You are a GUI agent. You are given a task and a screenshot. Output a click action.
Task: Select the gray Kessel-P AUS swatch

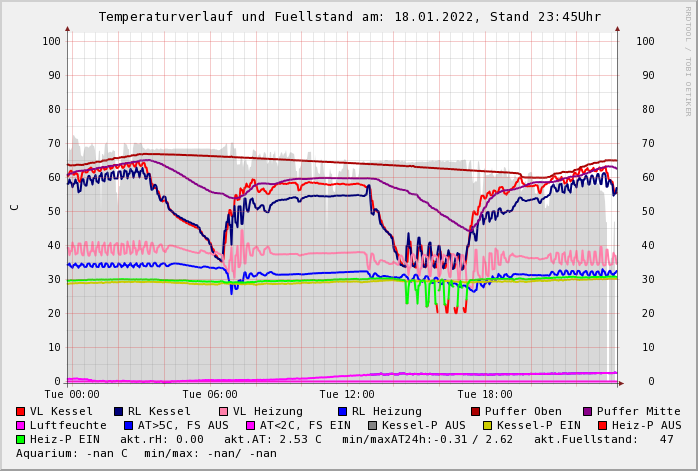click(x=370, y=425)
